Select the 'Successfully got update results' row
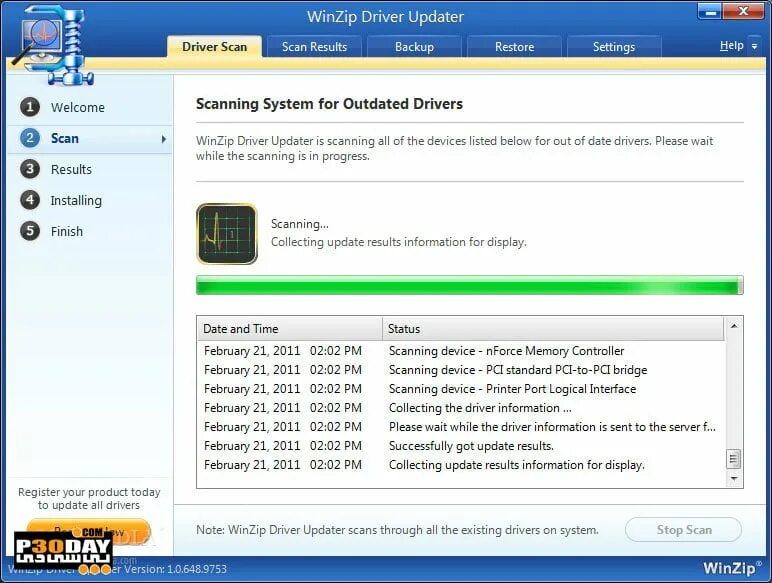The width and height of the screenshot is (772, 583). 461,446
